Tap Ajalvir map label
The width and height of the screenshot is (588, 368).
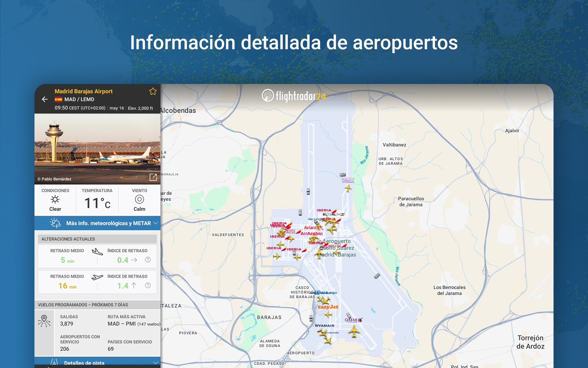click(x=512, y=131)
